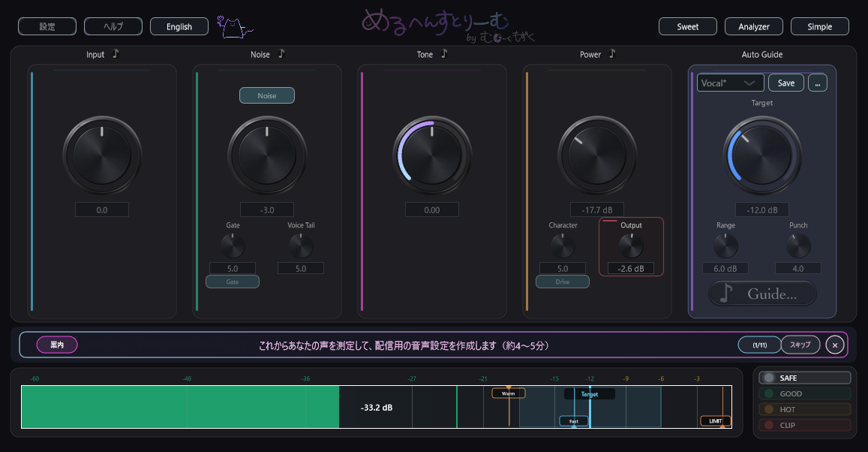Click the small Punch knob
The height and width of the screenshot is (452, 868).
point(798,246)
